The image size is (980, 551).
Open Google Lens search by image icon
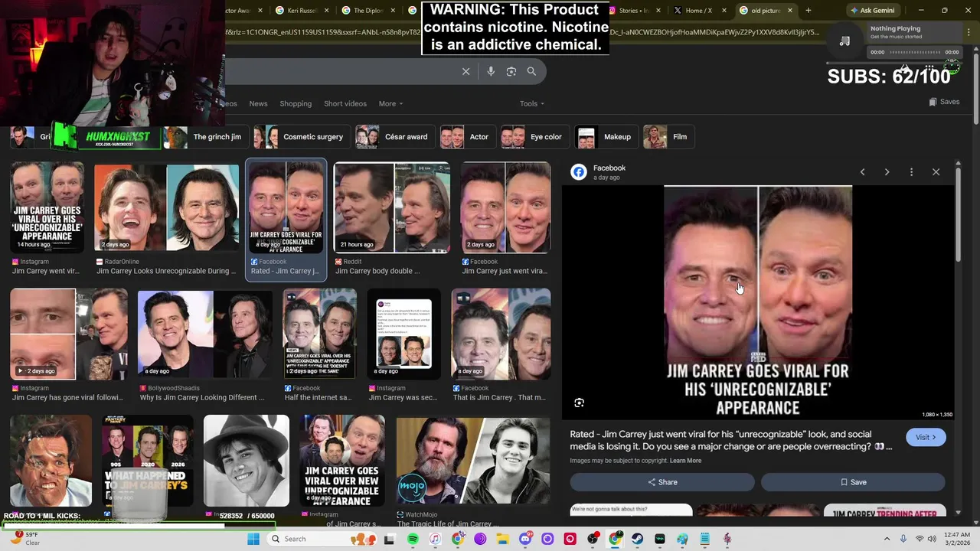tap(511, 71)
